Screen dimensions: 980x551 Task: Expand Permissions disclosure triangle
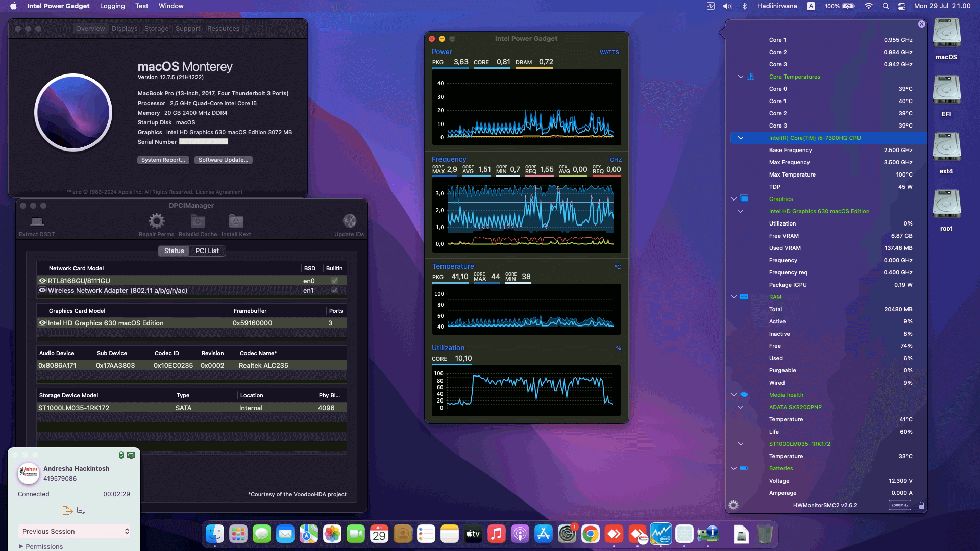(x=21, y=546)
